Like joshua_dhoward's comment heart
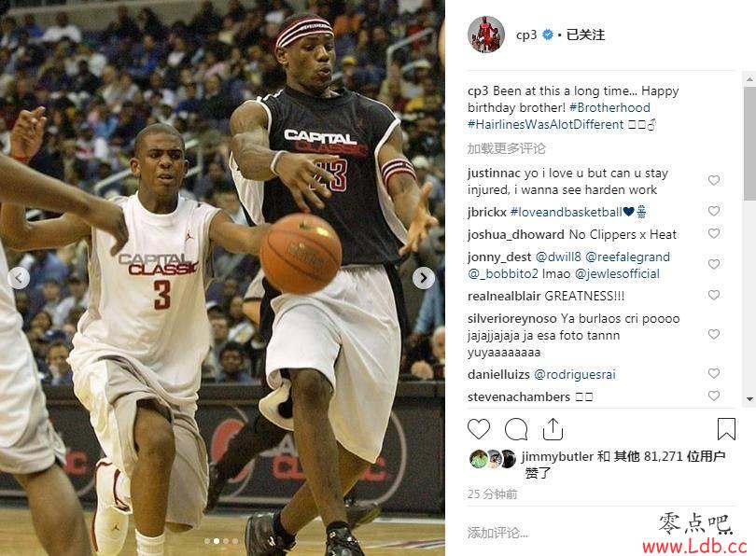The height and width of the screenshot is (556, 756). 714,233
